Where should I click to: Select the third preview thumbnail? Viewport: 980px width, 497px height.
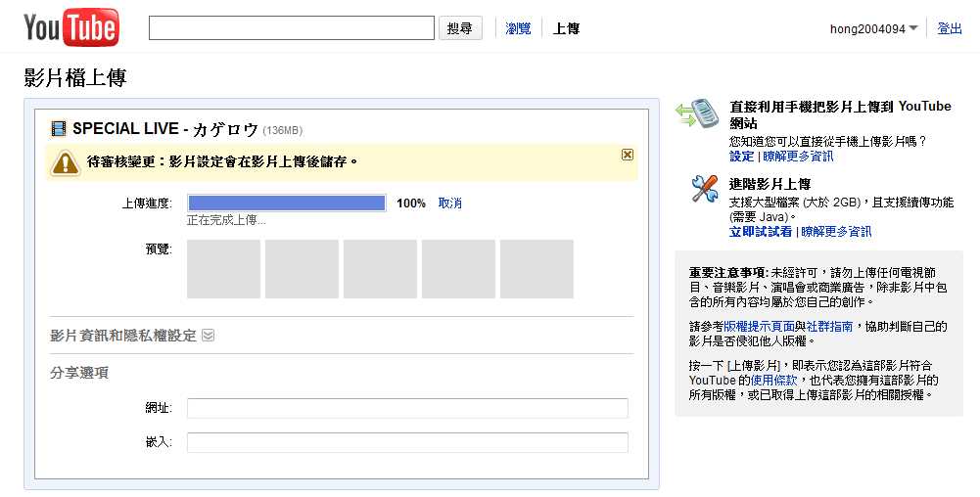coord(380,269)
